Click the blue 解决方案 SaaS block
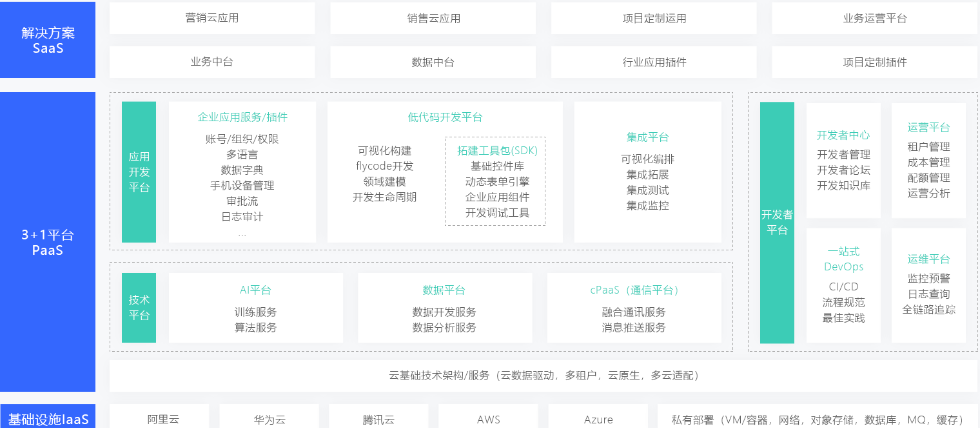The width and height of the screenshot is (980, 428). click(x=47, y=40)
